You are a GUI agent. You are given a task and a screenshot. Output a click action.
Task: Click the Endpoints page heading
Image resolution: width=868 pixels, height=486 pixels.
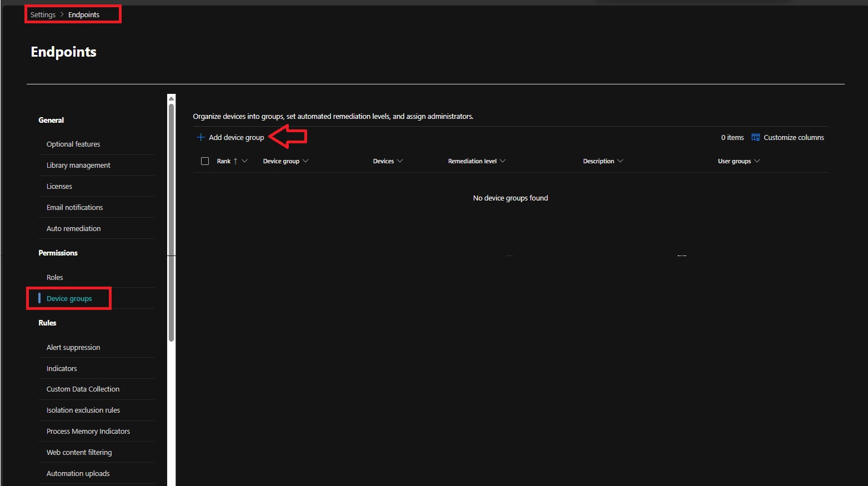click(64, 52)
